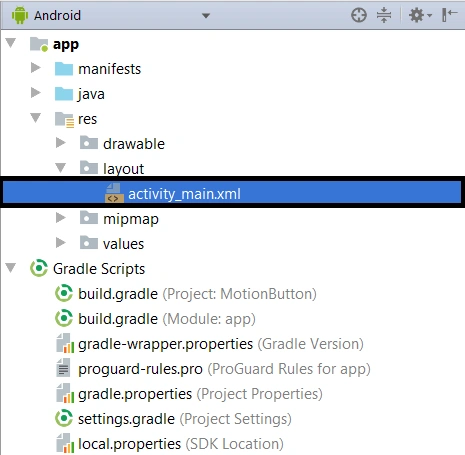This screenshot has width=465, height=455.
Task: Click the Gradle Scripts elephant icon
Action: tap(39, 268)
